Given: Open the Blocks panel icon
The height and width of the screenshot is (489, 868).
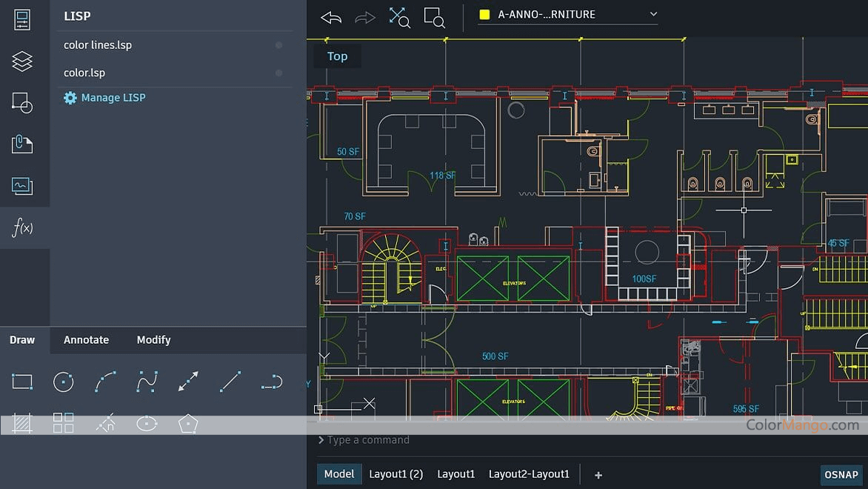Looking at the screenshot, I should [x=22, y=103].
